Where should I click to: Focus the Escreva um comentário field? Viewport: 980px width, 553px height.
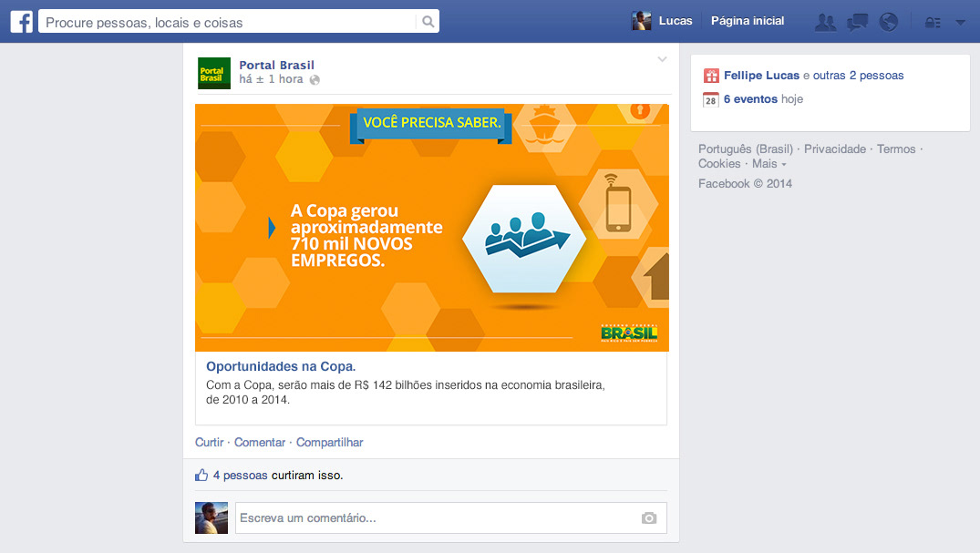450,518
